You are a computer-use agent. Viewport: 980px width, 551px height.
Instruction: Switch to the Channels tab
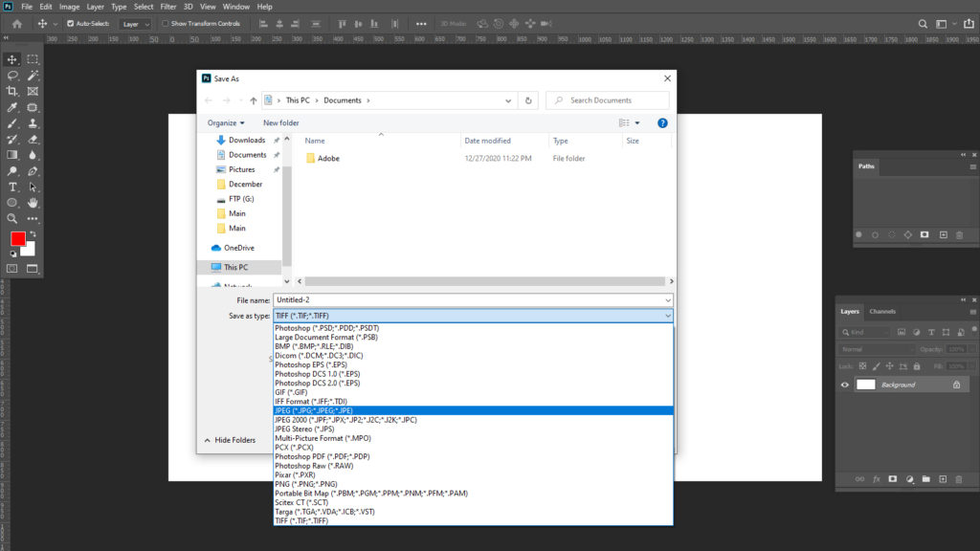click(x=882, y=312)
